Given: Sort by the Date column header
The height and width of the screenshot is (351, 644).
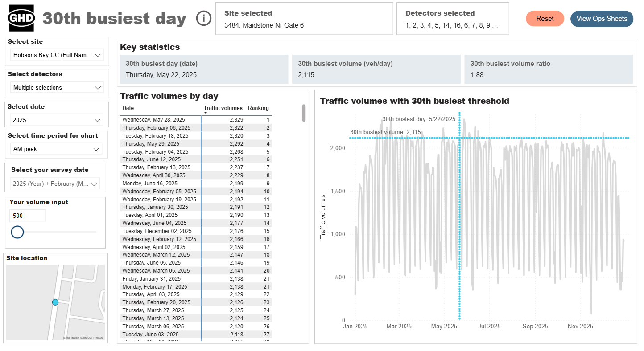Looking at the screenshot, I should (128, 108).
